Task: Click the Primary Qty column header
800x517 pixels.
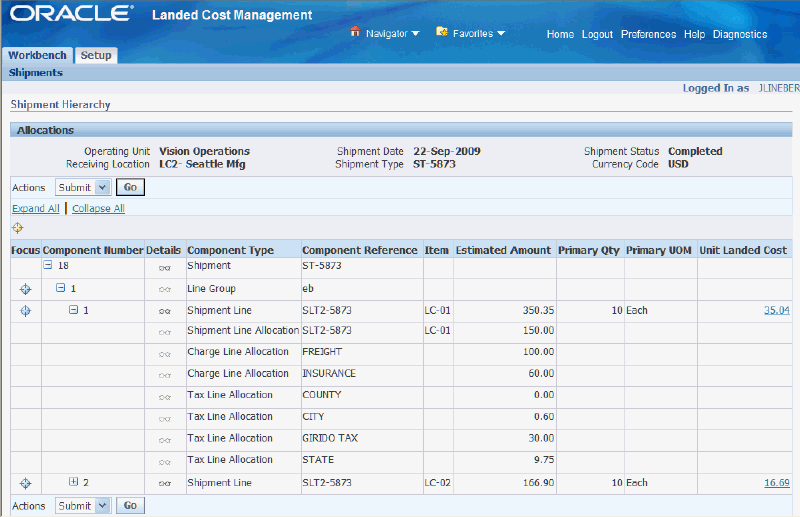Action: [589, 250]
